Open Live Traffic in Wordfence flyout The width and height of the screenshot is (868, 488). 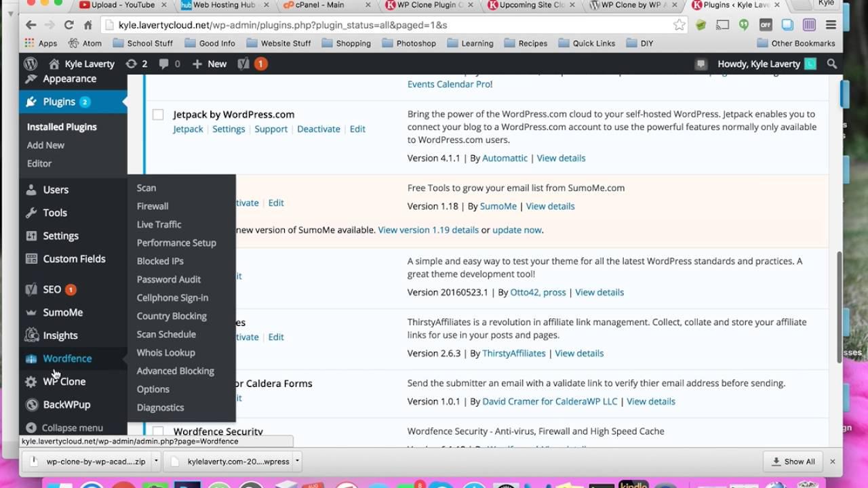point(159,224)
